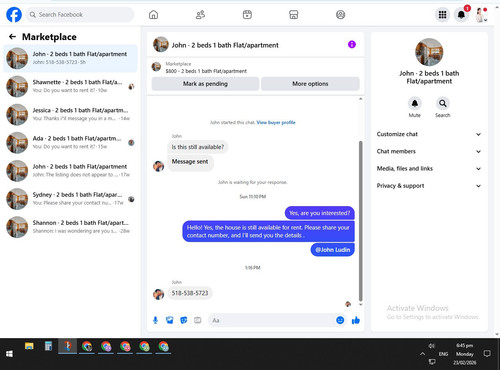Click chat scroll up arrow
The image size is (500, 370).
pyautogui.click(x=360, y=99)
